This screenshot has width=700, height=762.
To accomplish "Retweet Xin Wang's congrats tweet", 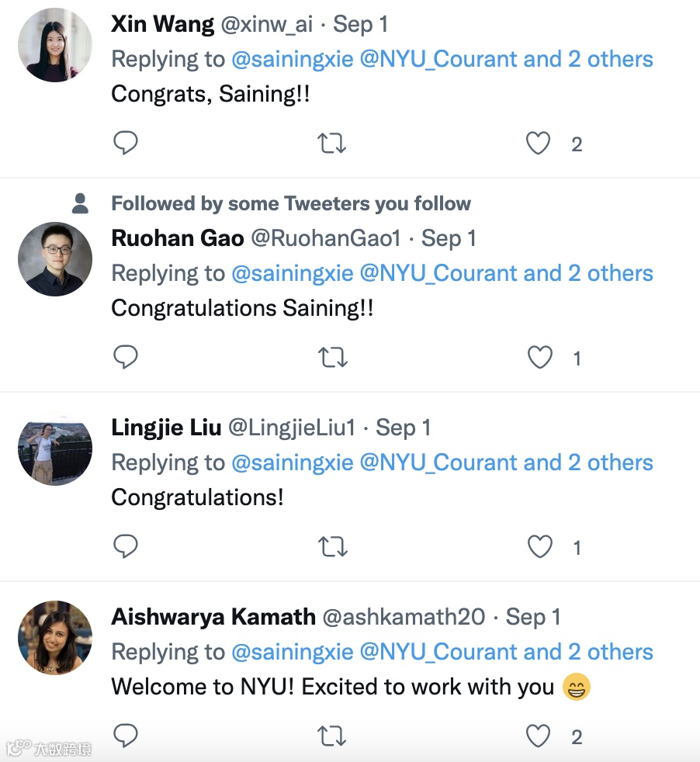I will 332,144.
